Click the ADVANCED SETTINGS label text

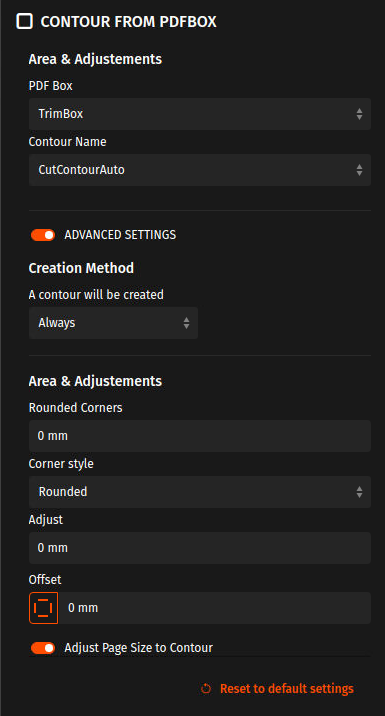[120, 235]
